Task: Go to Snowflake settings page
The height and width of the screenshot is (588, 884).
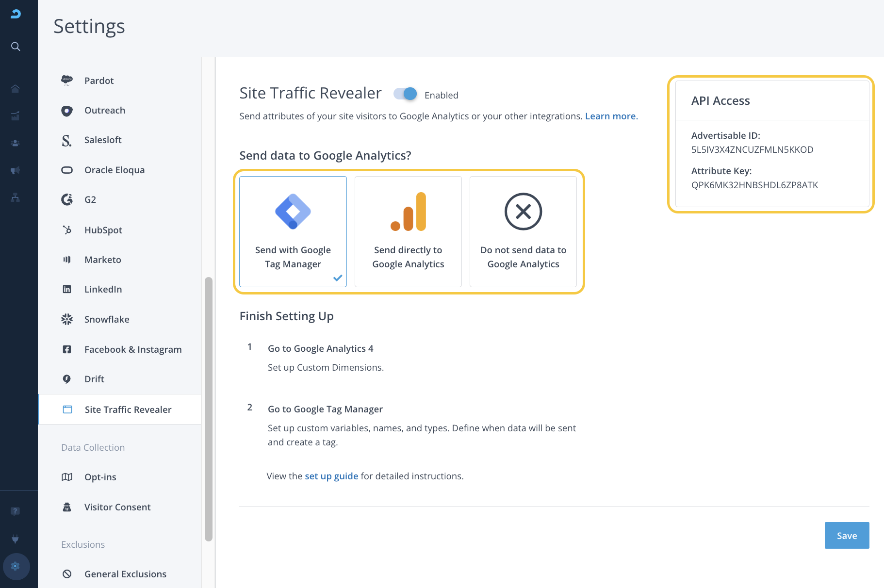Action: click(x=107, y=319)
